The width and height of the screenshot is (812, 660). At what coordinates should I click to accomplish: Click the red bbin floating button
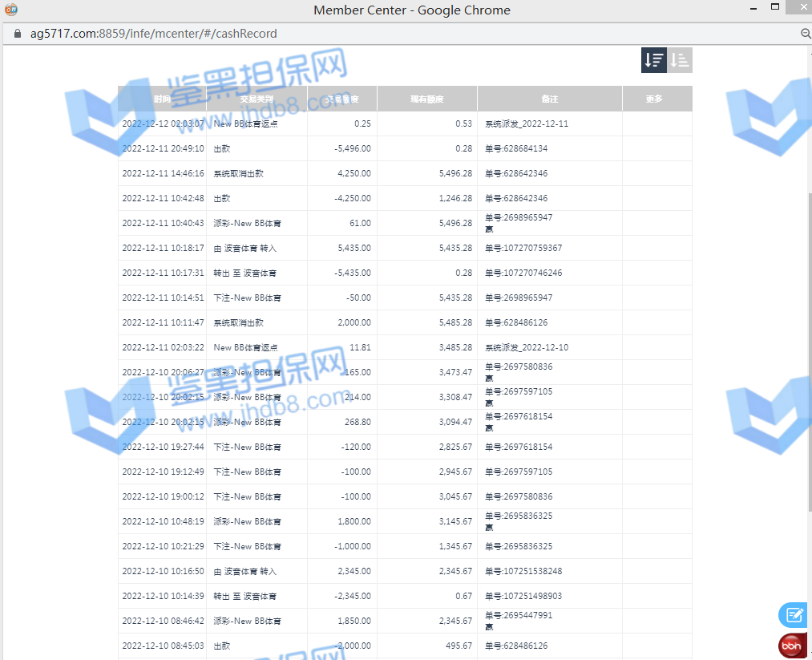(x=793, y=645)
